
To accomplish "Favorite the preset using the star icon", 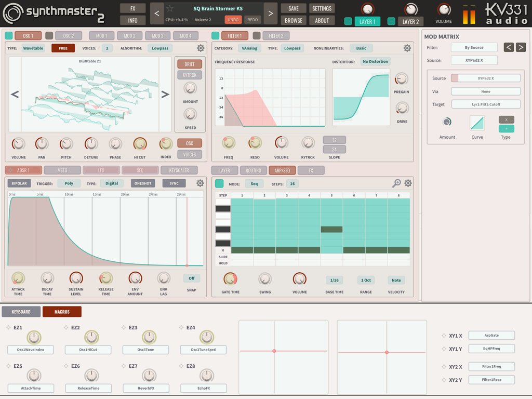I will coord(170,8).
